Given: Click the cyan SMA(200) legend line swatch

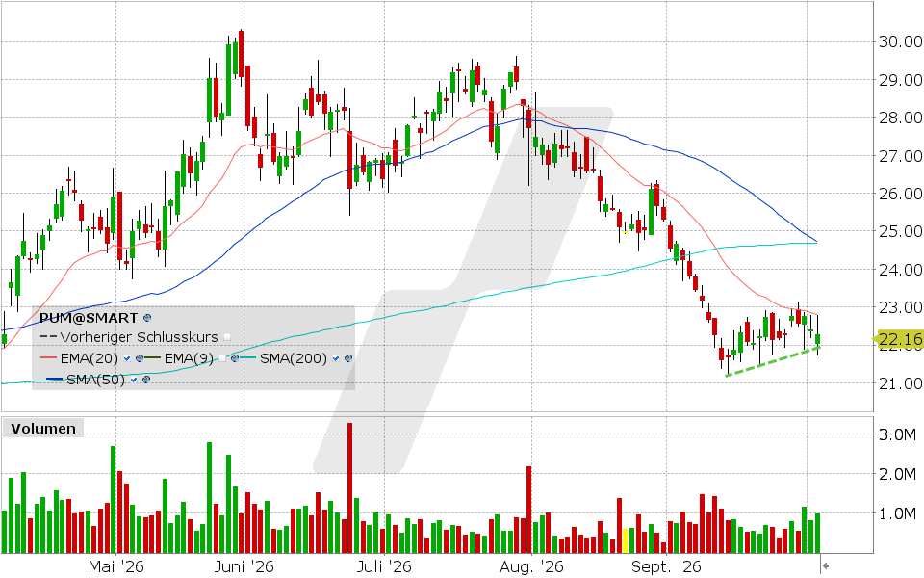Looking at the screenshot, I should point(248,357).
